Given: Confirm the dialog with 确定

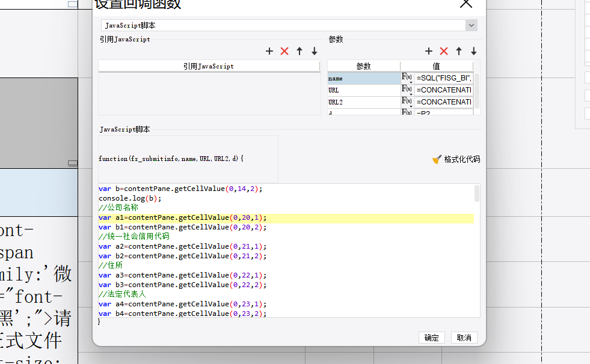Looking at the screenshot, I should [432, 338].
